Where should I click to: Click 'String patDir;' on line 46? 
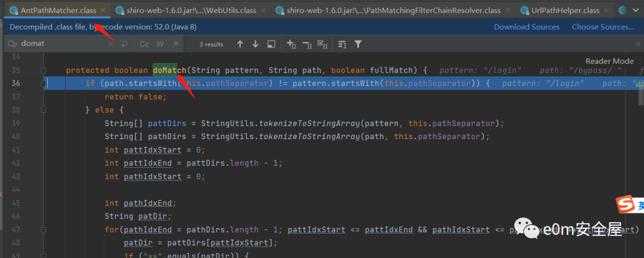coord(138,216)
